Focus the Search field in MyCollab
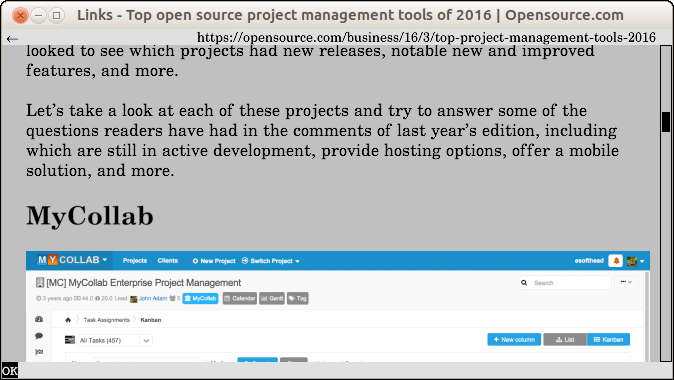The image size is (674, 380). tap(565, 283)
